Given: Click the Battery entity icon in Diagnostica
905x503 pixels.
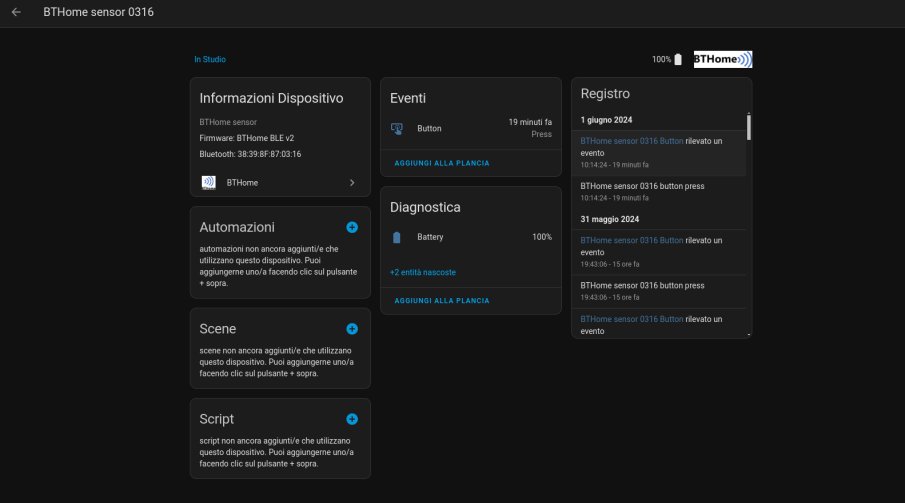Looking at the screenshot, I should (x=397, y=237).
